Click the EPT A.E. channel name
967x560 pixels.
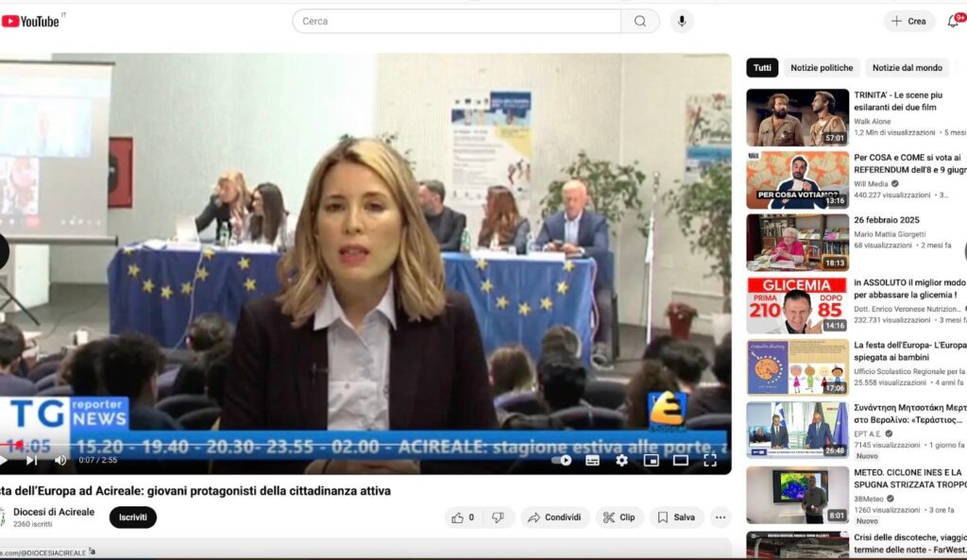click(x=868, y=434)
